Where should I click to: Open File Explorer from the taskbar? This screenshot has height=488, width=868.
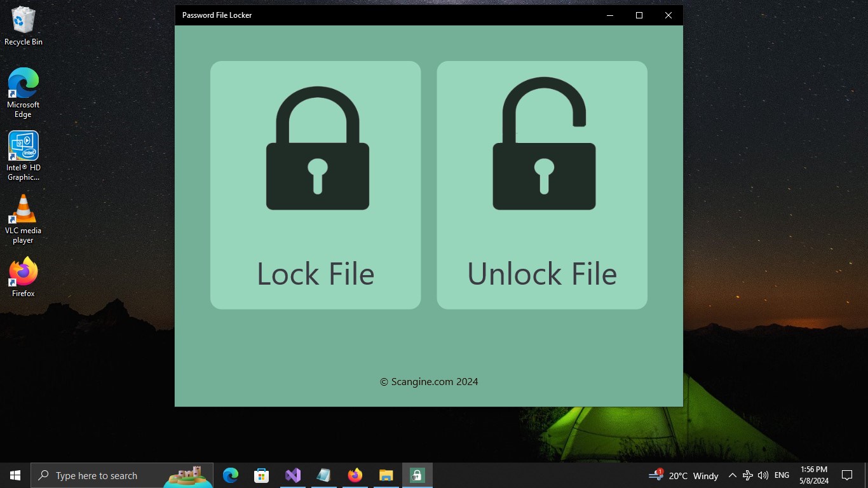[x=386, y=475]
